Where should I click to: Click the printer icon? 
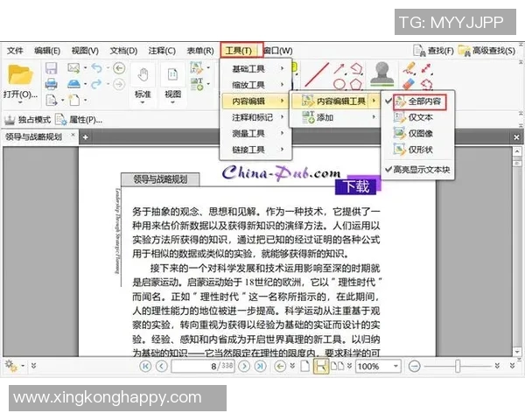[x=51, y=83]
